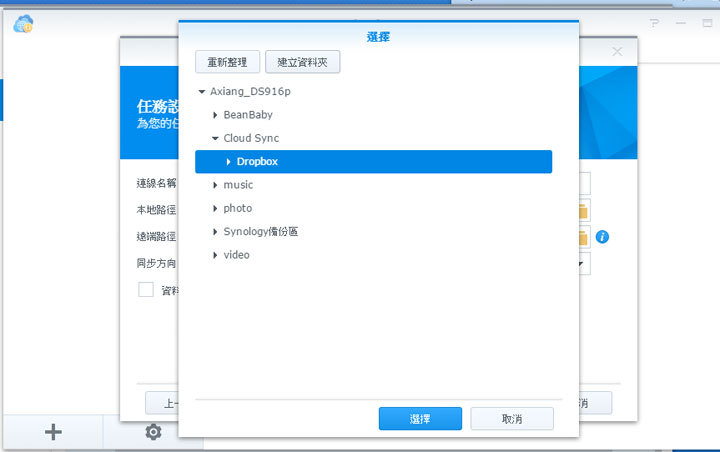The height and width of the screenshot is (452, 720).
Task: Click the wizard's previous step button
Action: point(162,403)
